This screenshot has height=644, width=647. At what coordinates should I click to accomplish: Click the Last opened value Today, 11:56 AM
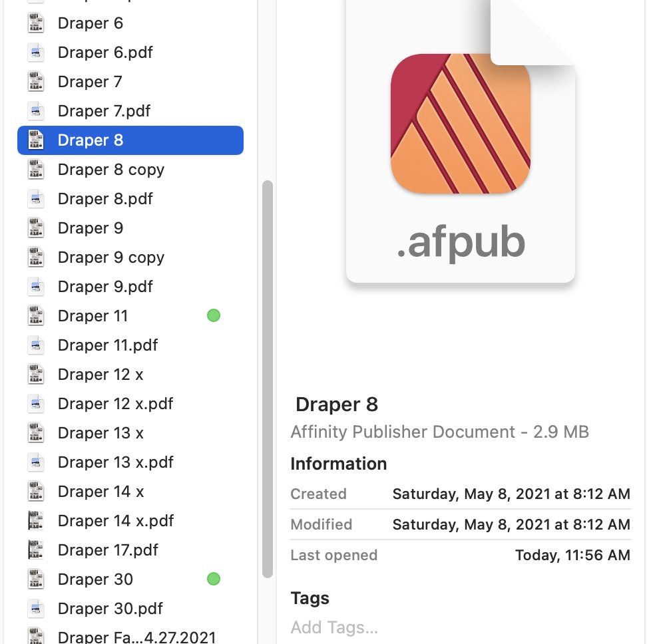[572, 555]
